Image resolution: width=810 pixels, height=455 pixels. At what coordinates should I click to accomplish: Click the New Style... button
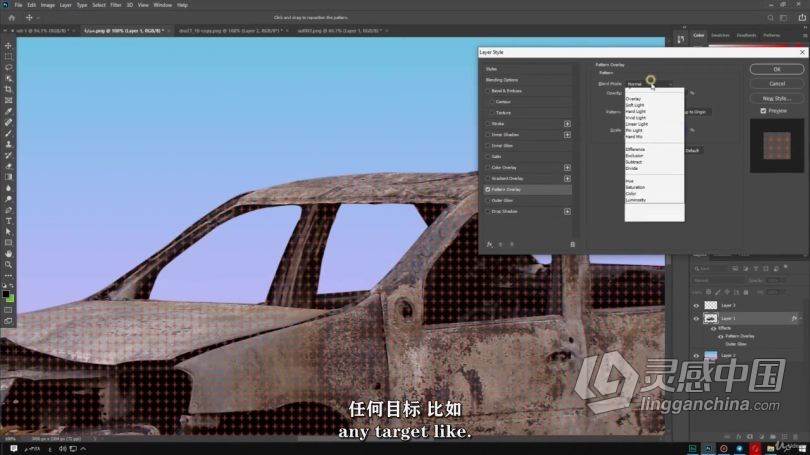coord(776,98)
